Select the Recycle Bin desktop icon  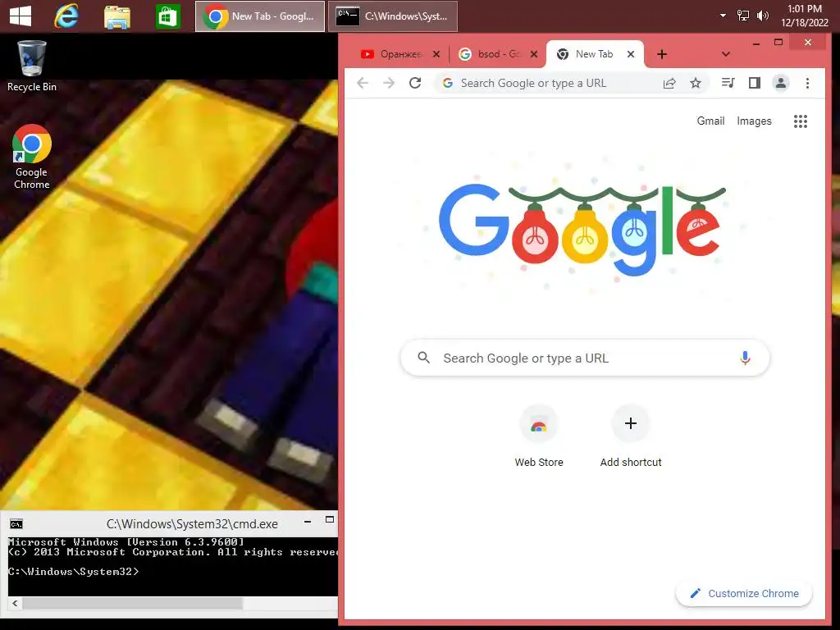[x=32, y=66]
